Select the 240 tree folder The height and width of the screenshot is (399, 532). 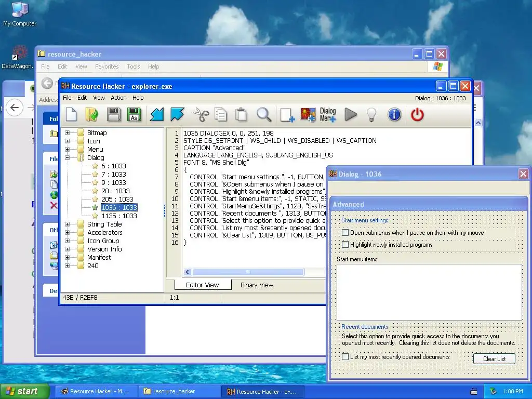coord(92,265)
